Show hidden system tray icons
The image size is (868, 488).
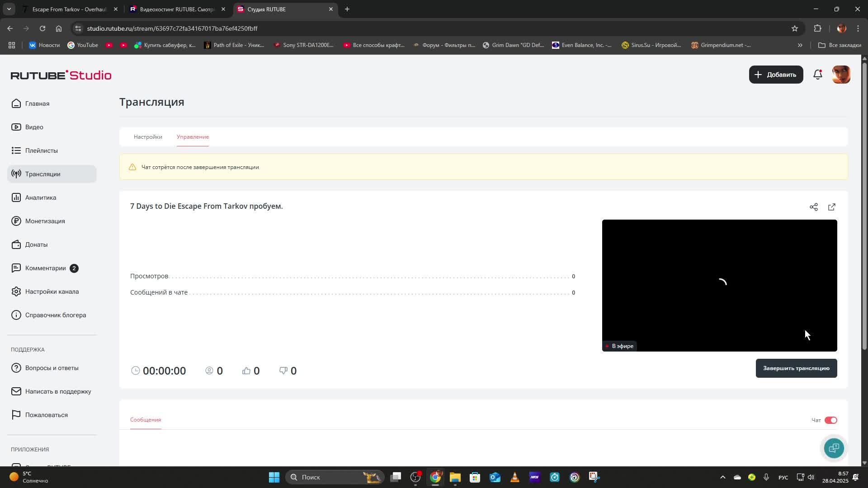tap(722, 477)
